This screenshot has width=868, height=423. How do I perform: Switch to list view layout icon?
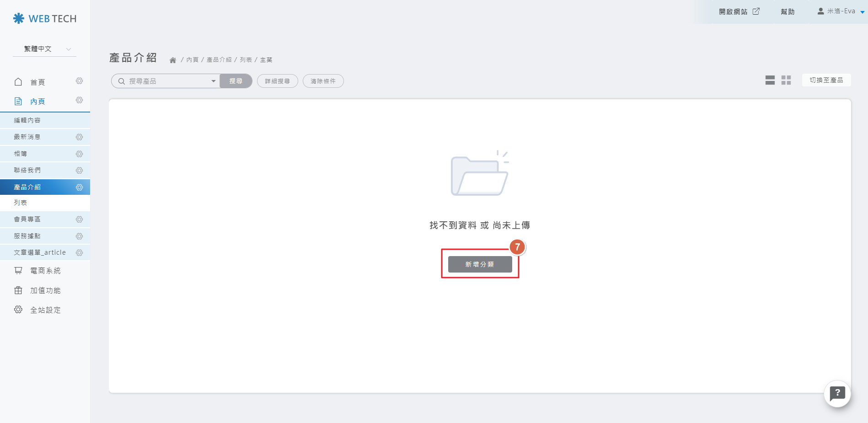click(770, 80)
